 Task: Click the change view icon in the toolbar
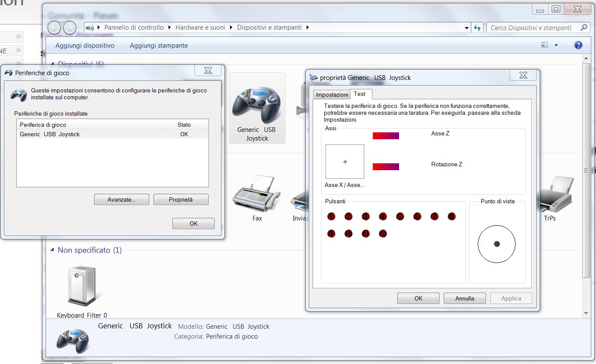pyautogui.click(x=545, y=45)
